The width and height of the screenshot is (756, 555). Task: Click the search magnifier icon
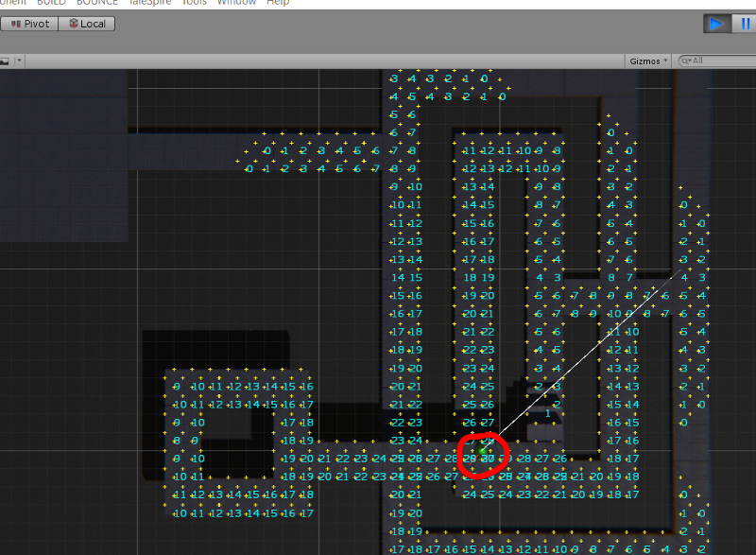pos(685,60)
